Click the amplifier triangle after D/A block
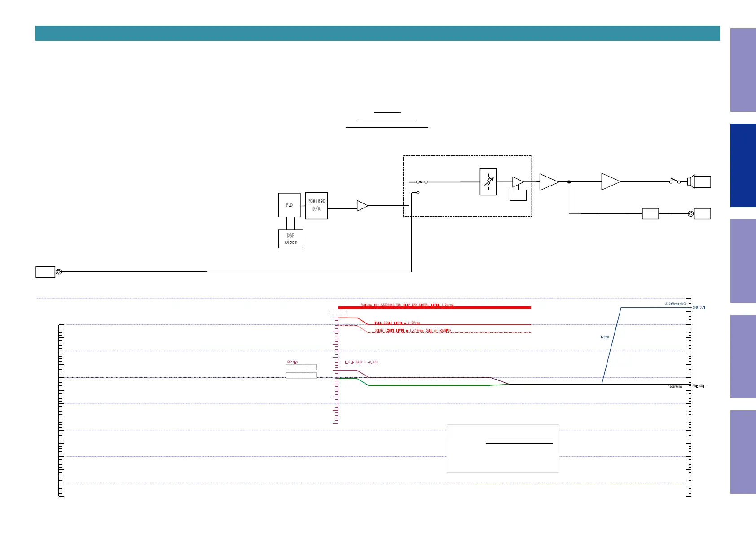Screen dimensions: 756x535 point(362,206)
